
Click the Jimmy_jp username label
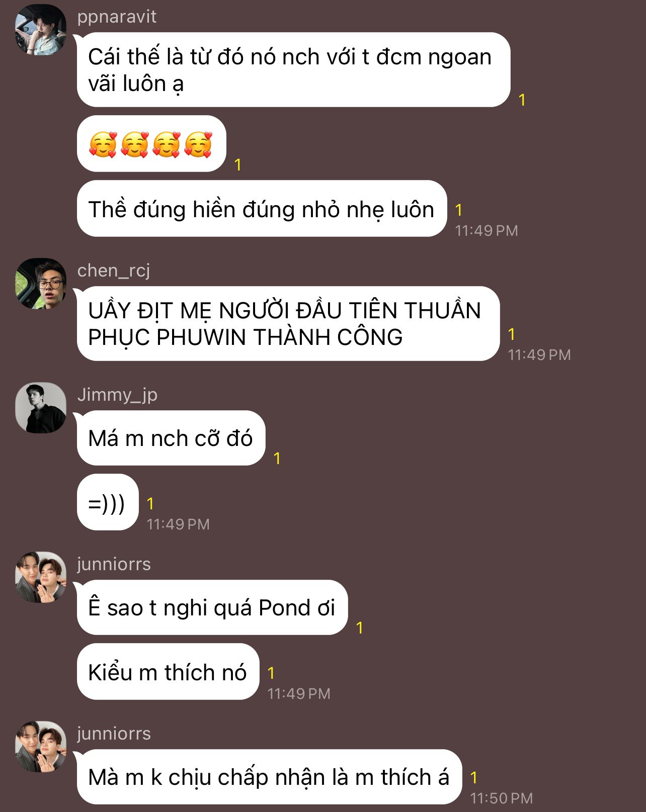(x=117, y=395)
